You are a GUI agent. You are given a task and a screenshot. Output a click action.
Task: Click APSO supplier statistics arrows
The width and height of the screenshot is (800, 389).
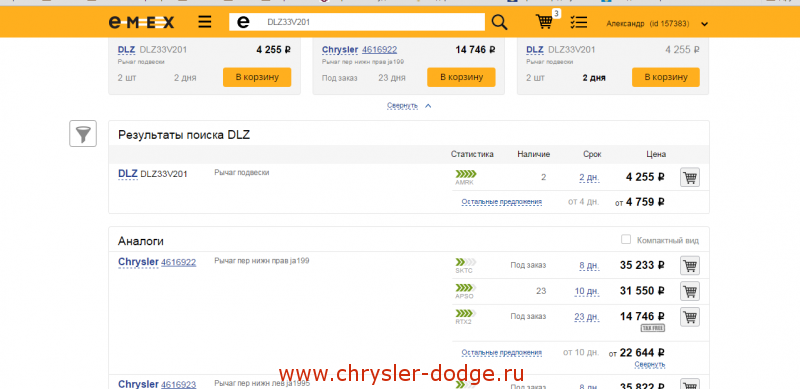point(466,288)
